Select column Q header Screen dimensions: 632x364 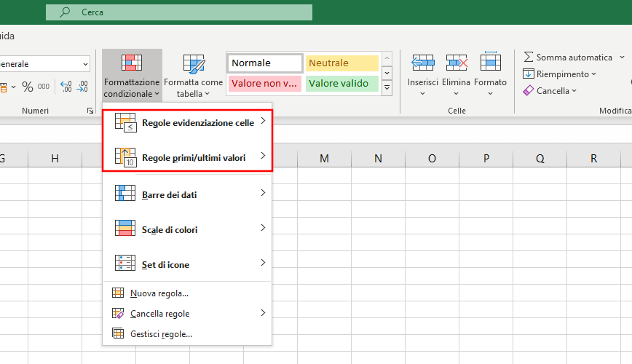[x=540, y=159]
